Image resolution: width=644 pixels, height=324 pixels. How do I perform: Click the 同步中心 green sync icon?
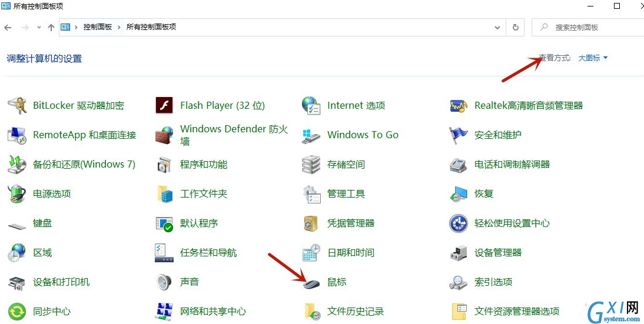tap(16, 312)
